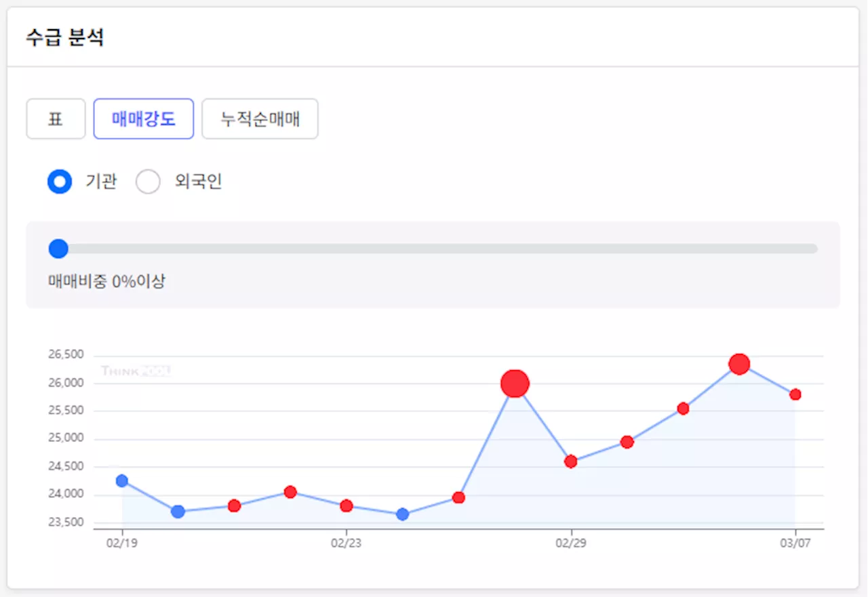Click the red data point at 02/29
868x597 pixels.
pos(571,461)
